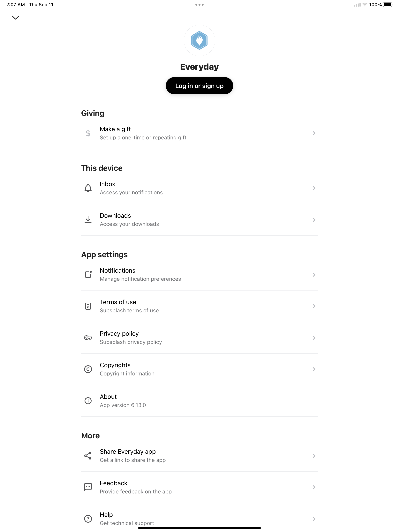
Task: Click the Feedback chat bubble icon
Action: click(88, 487)
